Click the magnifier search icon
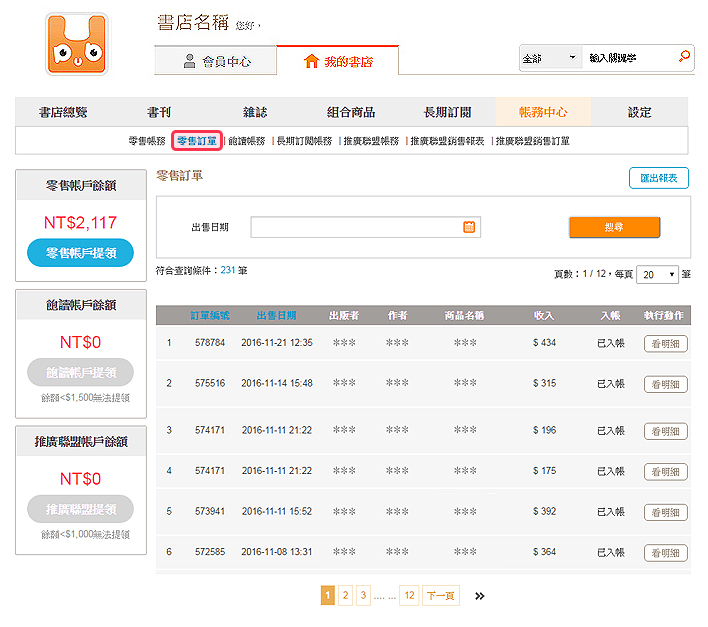Screen dimensions: 708x627 [684, 56]
